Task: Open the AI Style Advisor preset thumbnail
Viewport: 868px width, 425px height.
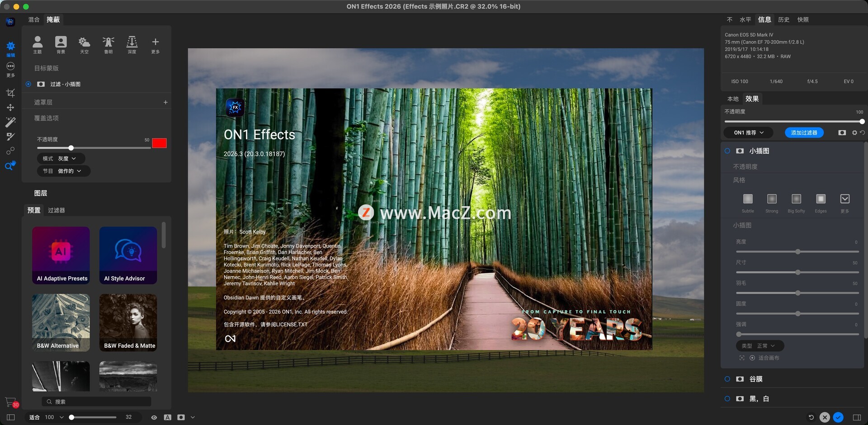Action: 128,255
